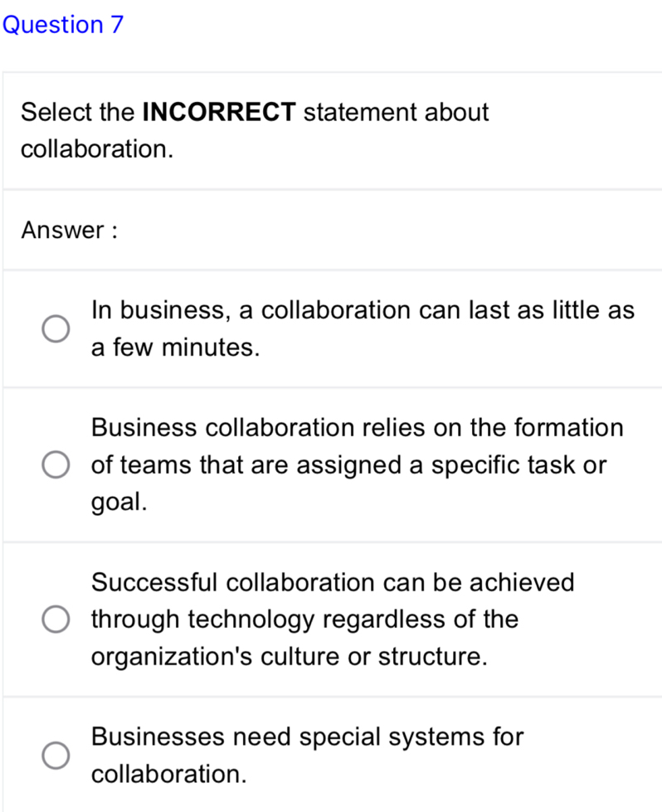Screen dimensions: 662x812
Task: Pick the radio button for 'through technology regardless' option
Action: pyautogui.click(x=56, y=620)
